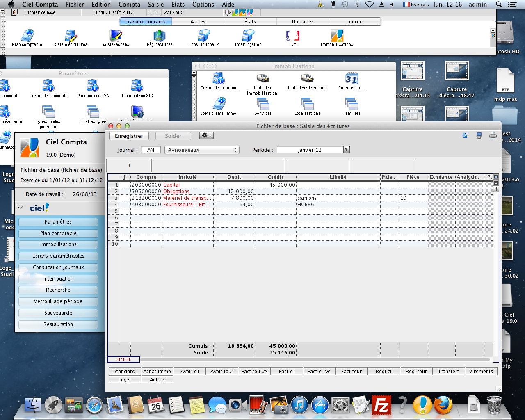Screen dimensions: 525x420
Task: Open the Compta menu
Action: (x=130, y=5)
